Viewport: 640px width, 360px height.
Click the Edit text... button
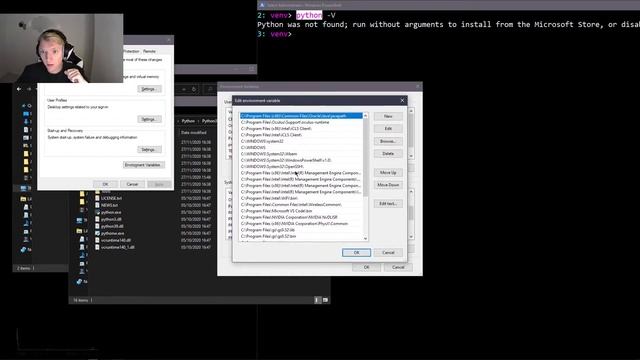coord(388,204)
